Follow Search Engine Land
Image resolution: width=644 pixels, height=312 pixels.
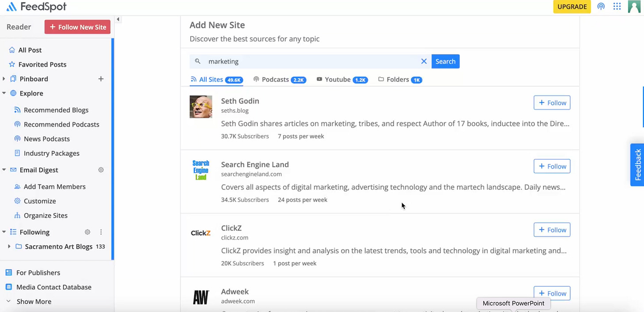point(552,166)
